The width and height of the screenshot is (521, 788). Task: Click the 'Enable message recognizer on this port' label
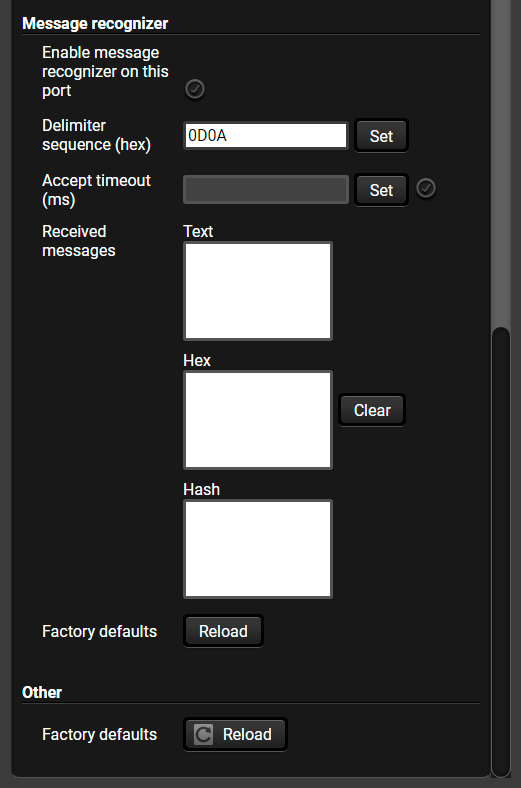(105, 72)
